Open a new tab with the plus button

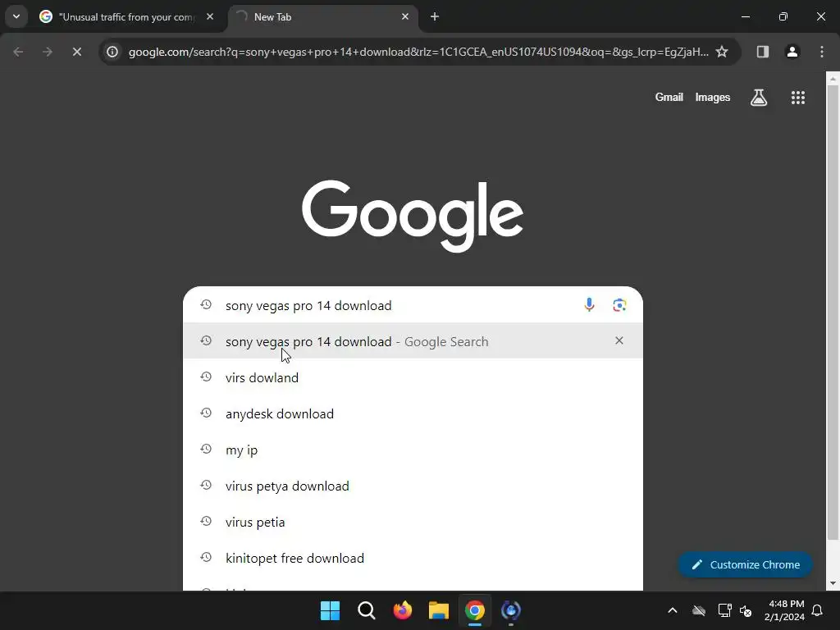tap(435, 16)
